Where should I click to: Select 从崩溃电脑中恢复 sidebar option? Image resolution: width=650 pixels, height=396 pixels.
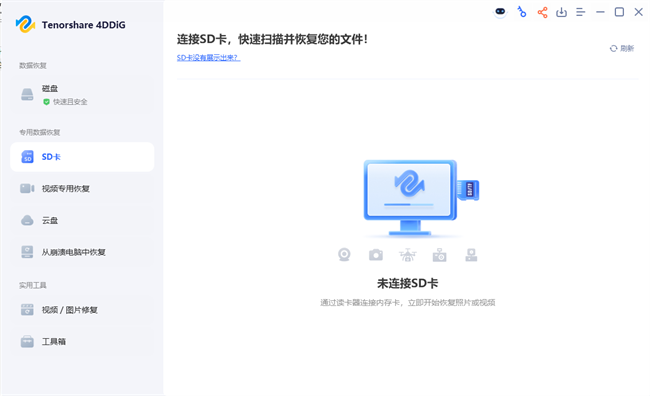[x=82, y=252]
